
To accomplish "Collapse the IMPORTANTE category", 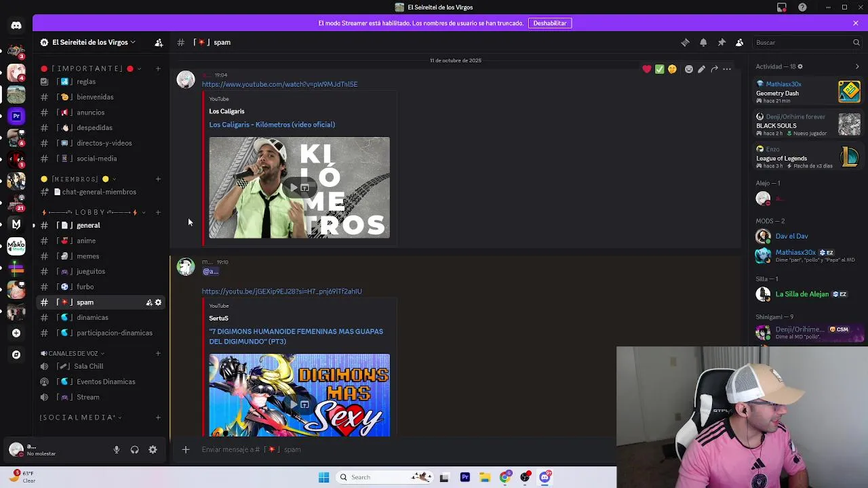I will (x=90, y=68).
